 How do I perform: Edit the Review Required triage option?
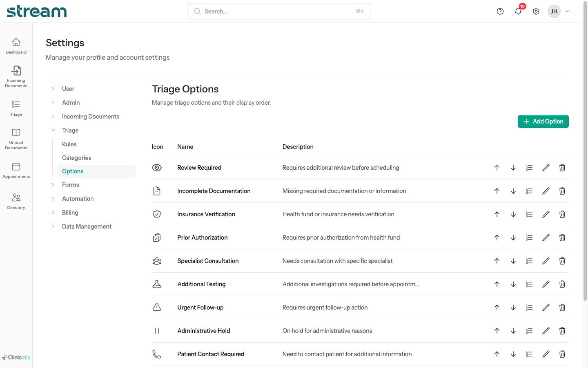tap(546, 168)
